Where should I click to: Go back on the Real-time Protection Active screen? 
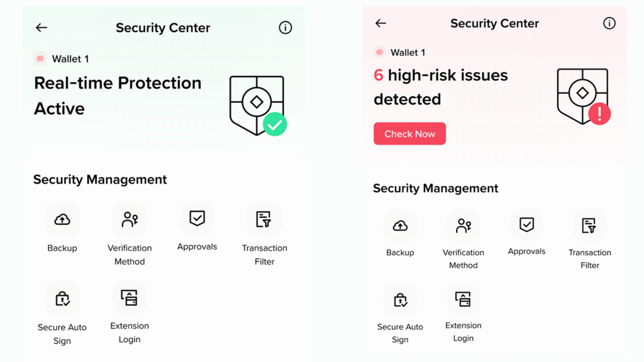pos(42,28)
